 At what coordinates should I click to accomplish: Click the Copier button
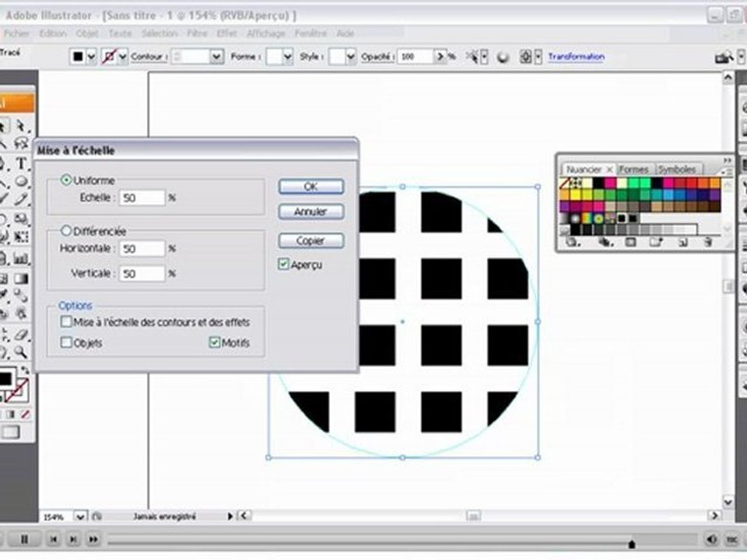pos(311,241)
